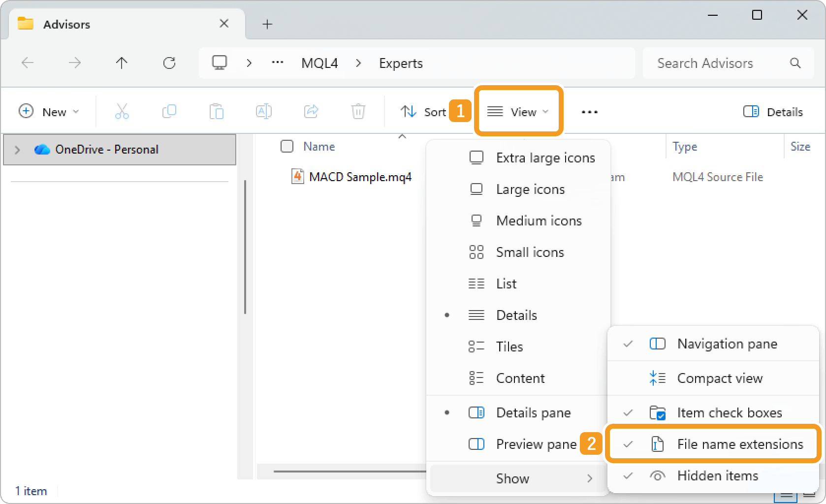Go up one folder level
The image size is (826, 504).
122,63
